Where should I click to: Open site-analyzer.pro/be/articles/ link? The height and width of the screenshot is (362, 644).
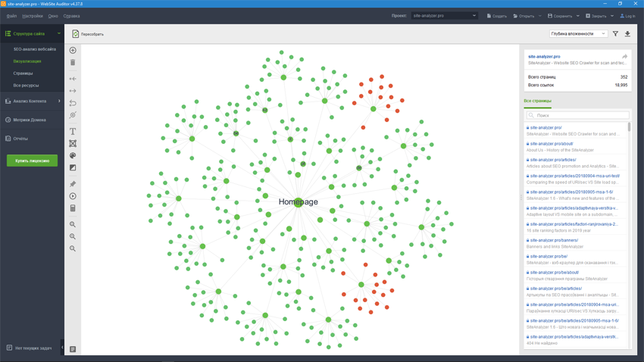555,289
